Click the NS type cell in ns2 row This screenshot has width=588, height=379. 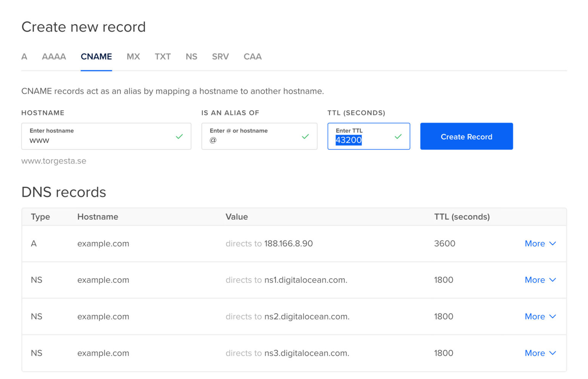click(x=37, y=316)
